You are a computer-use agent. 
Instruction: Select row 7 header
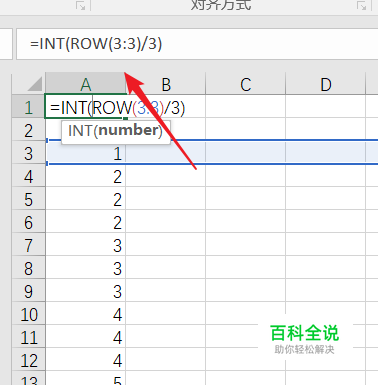(28, 245)
